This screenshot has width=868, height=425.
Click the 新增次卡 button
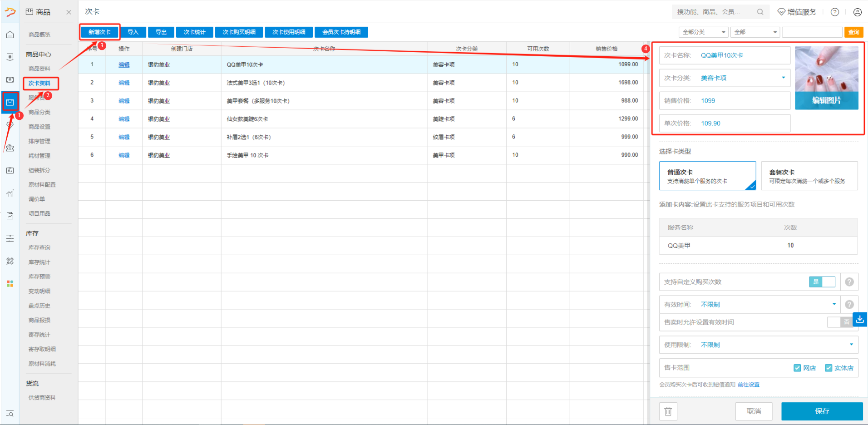pos(99,32)
